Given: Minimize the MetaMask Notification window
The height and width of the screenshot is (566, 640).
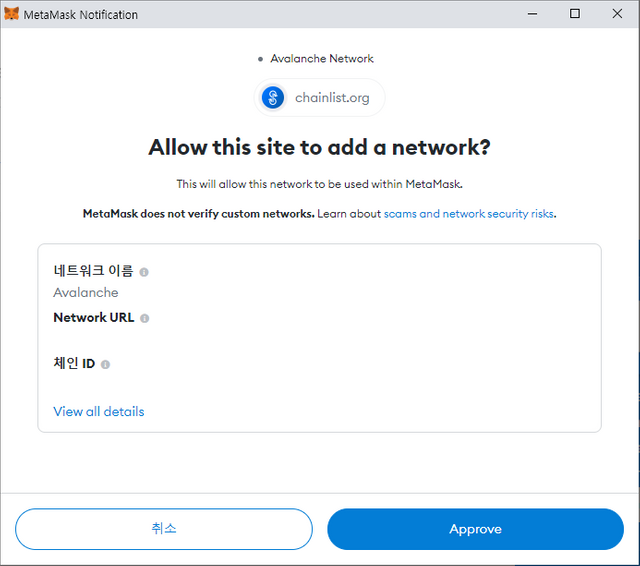Looking at the screenshot, I should coord(532,14).
